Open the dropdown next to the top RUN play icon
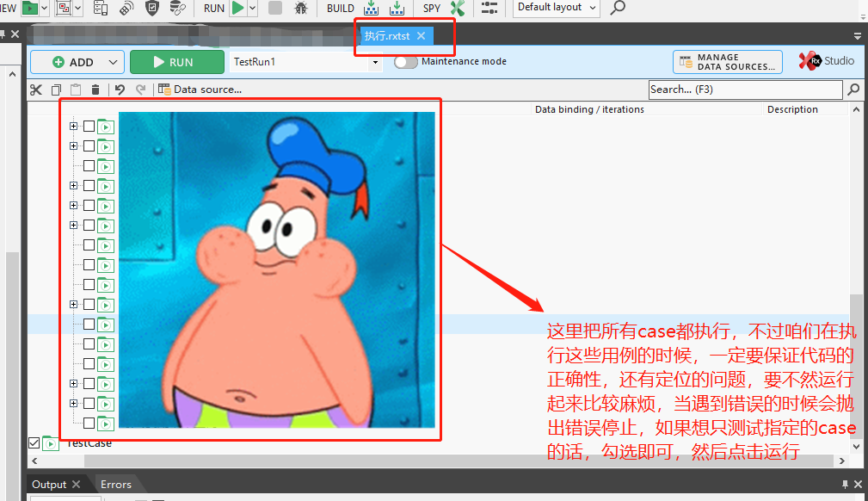The image size is (868, 501). pyautogui.click(x=252, y=9)
